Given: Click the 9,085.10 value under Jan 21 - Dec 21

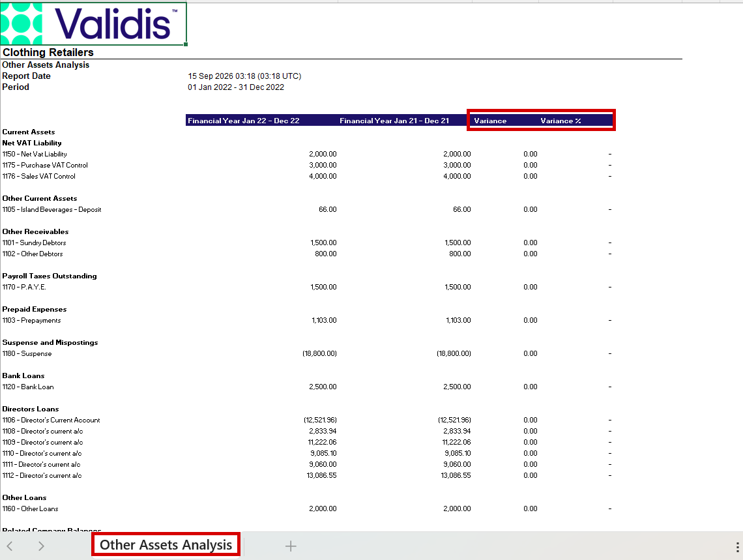Looking at the screenshot, I should [458, 453].
